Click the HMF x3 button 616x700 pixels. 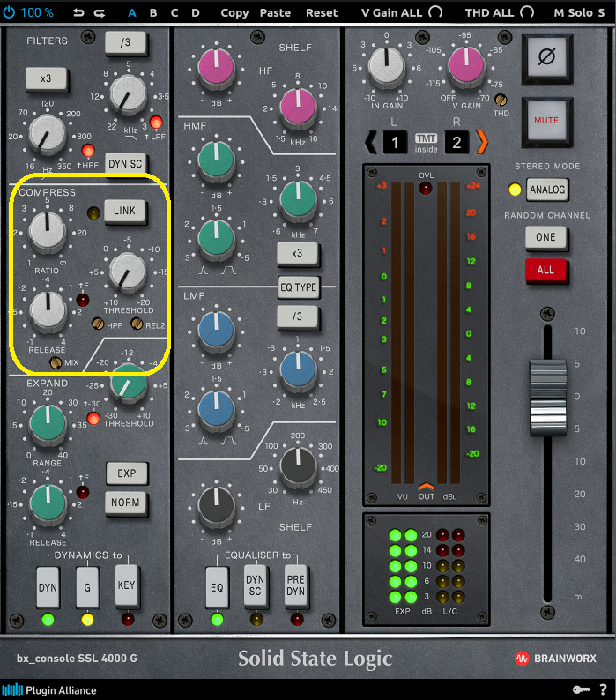point(297,253)
